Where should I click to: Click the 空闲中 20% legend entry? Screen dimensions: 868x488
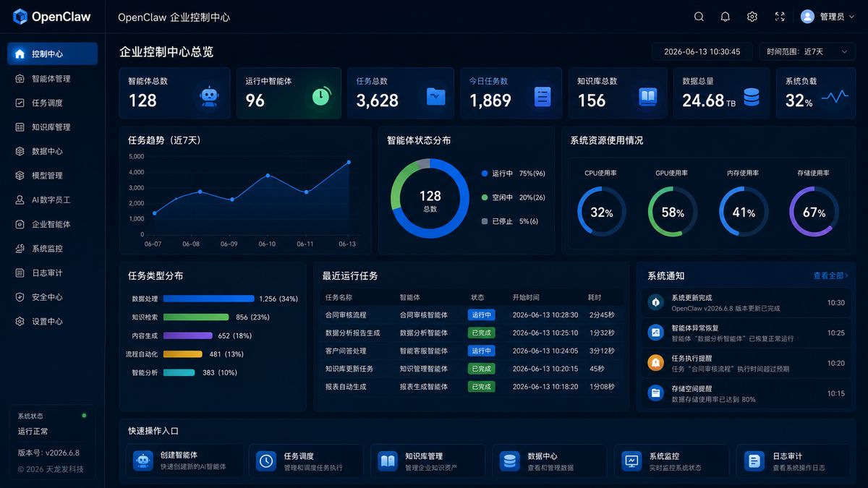coord(514,197)
